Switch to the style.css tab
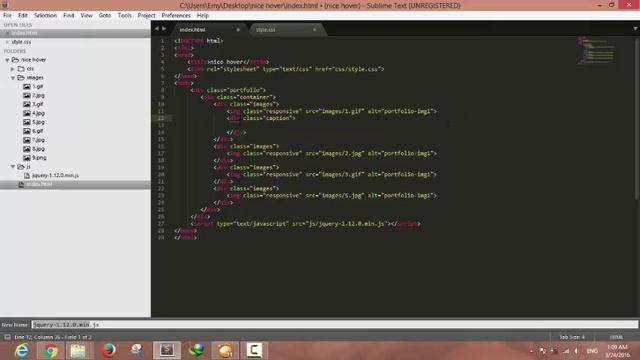The image size is (640, 360). pyautogui.click(x=286, y=29)
